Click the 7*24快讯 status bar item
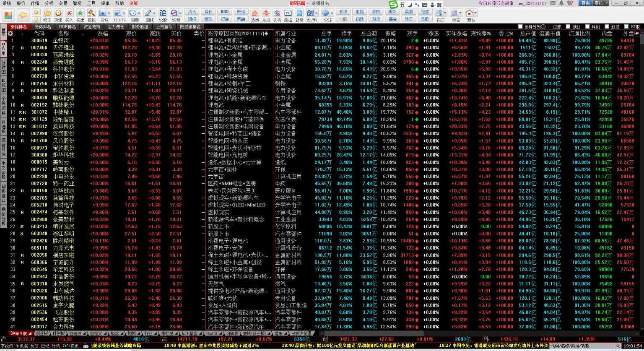The height and width of the screenshot is (351, 644). coord(70,346)
